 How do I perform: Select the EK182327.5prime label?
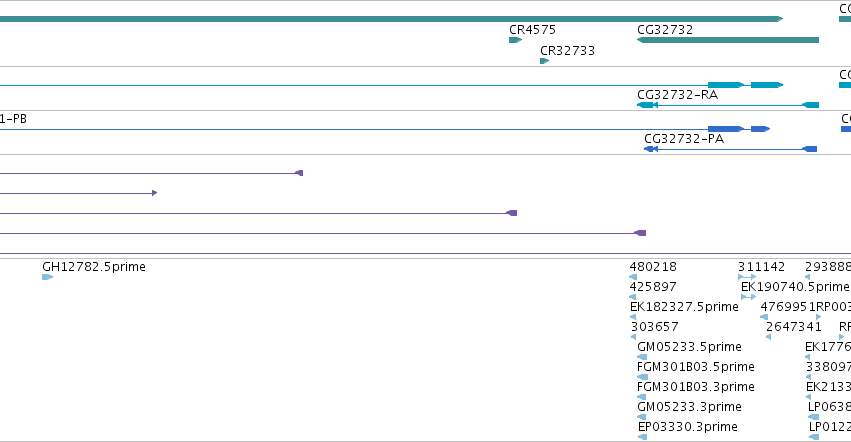click(684, 307)
